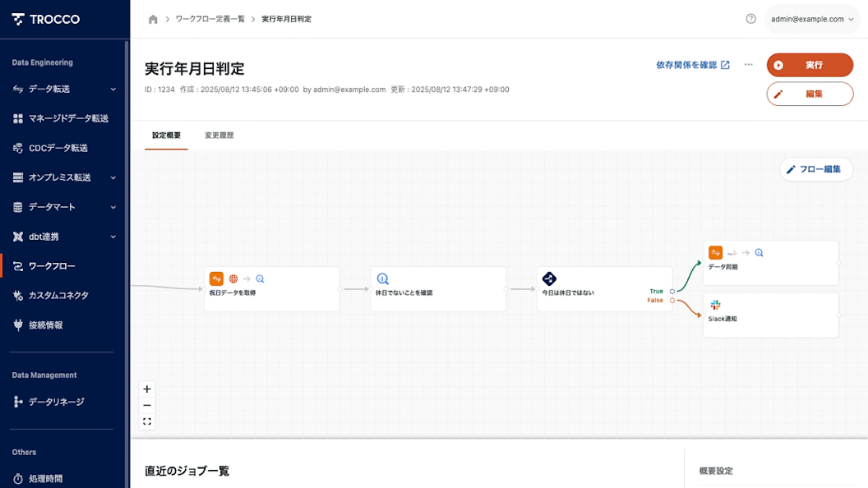Click the zoom out minus button

[x=147, y=406]
